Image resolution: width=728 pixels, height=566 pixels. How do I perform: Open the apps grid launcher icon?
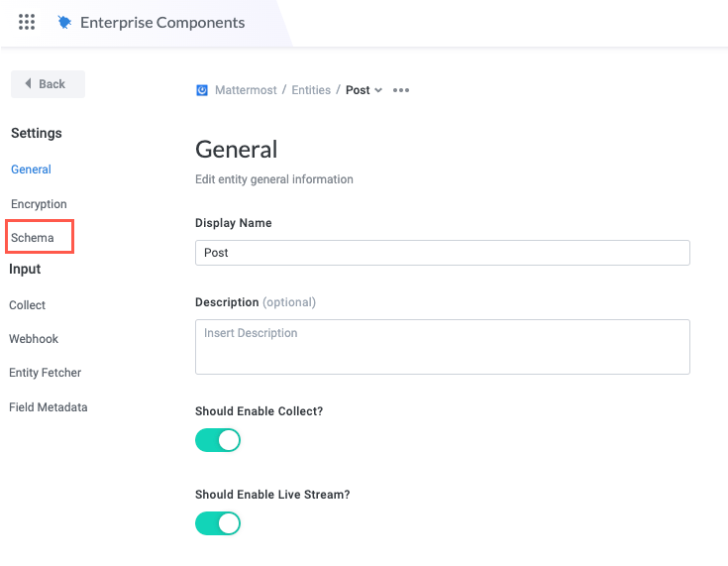coord(28,22)
